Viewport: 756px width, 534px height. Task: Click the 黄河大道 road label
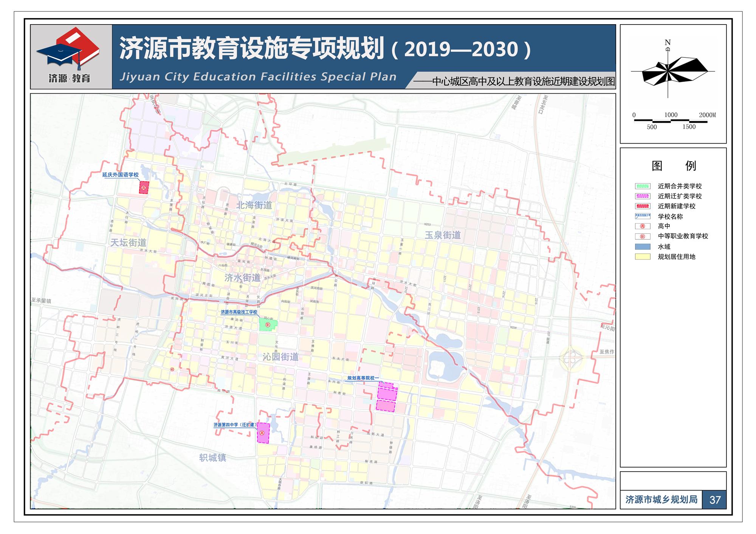[230, 358]
